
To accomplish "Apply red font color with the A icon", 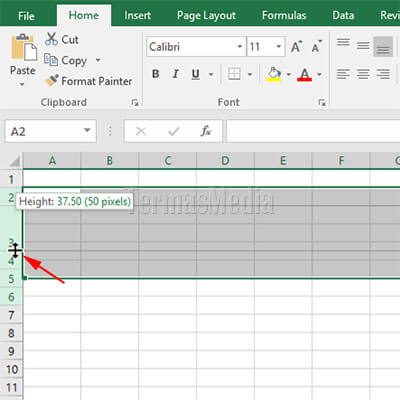I will coord(305,74).
